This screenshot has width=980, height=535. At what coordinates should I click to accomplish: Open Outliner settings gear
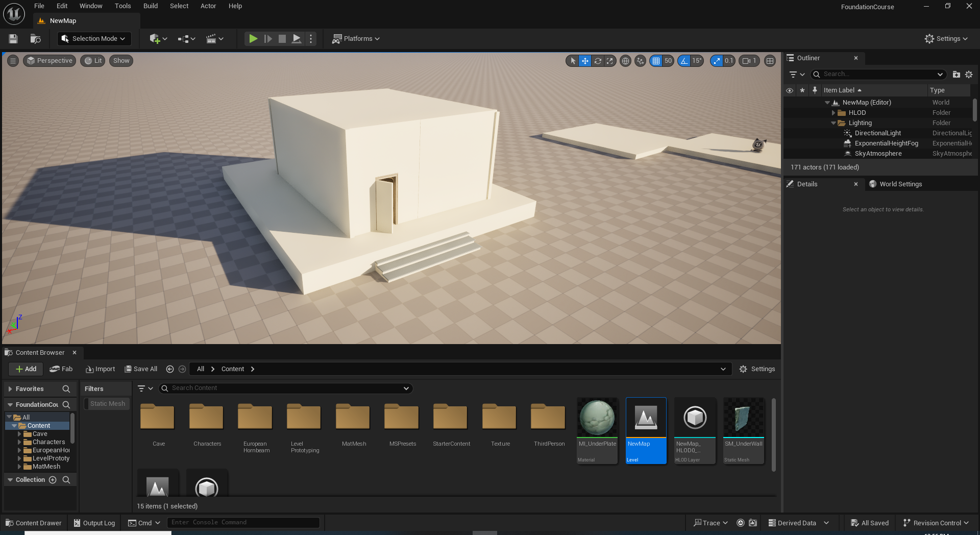pos(969,75)
